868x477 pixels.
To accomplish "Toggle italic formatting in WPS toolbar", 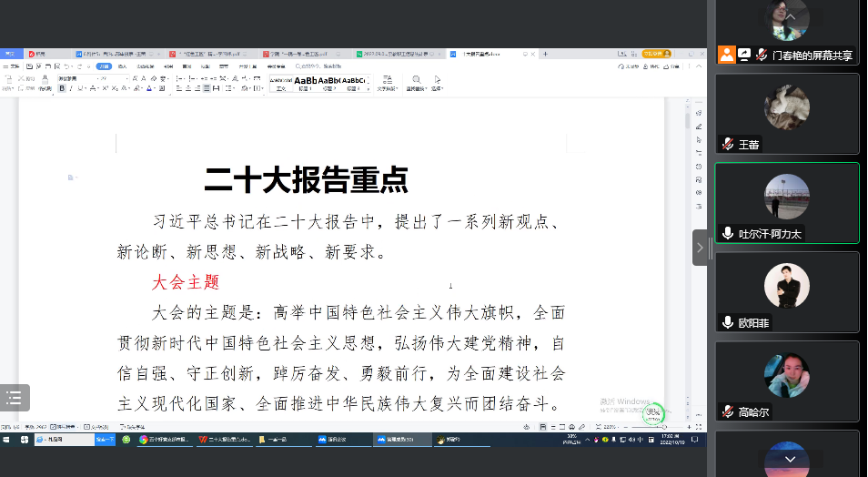I will point(72,89).
